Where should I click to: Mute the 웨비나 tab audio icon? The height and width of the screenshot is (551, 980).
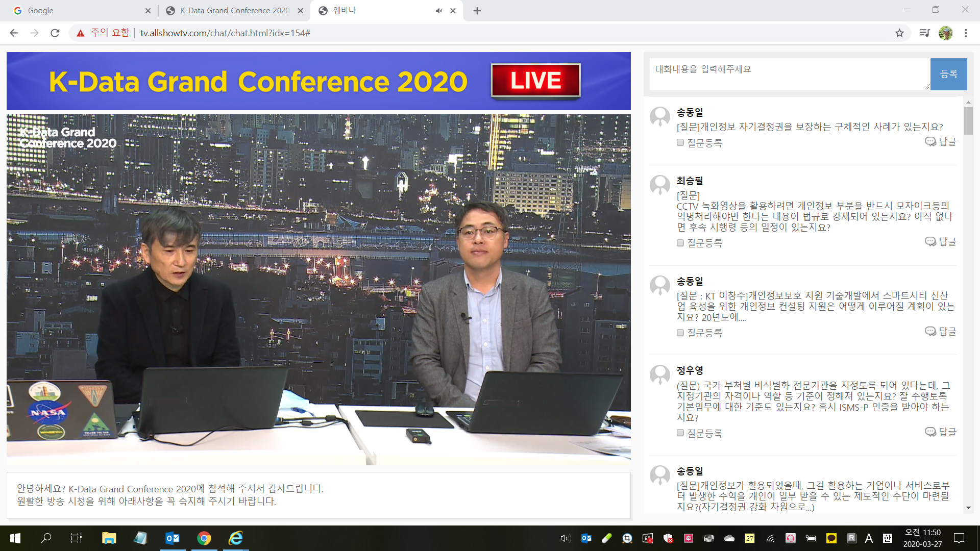pyautogui.click(x=439, y=11)
